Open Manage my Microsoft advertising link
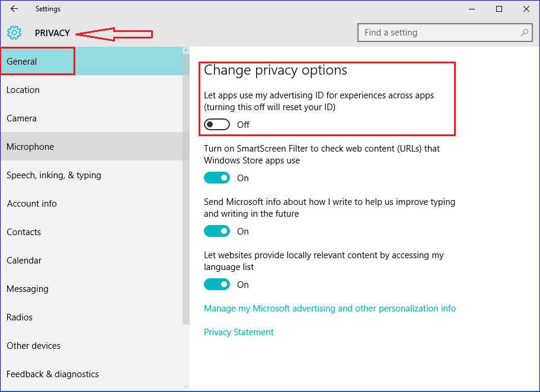Screen dimensions: 540x392 coord(330,309)
